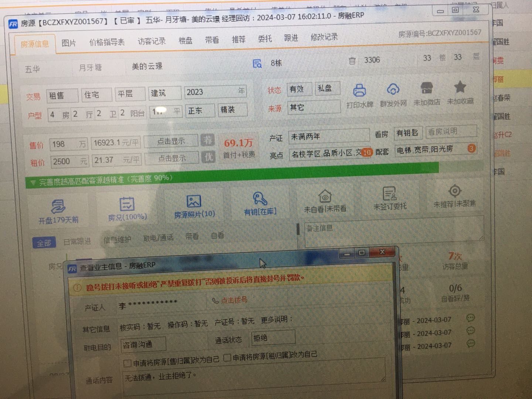Click the 租价 2500 元 field

69,161
